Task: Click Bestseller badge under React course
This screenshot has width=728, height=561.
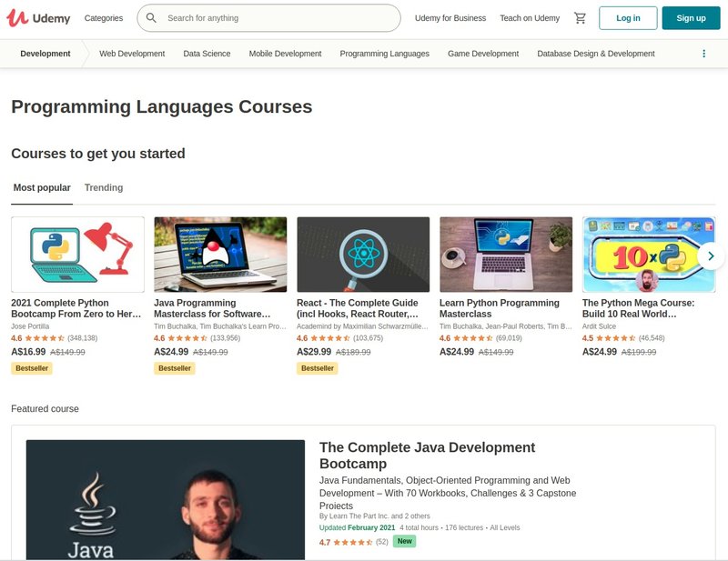Action: click(318, 368)
